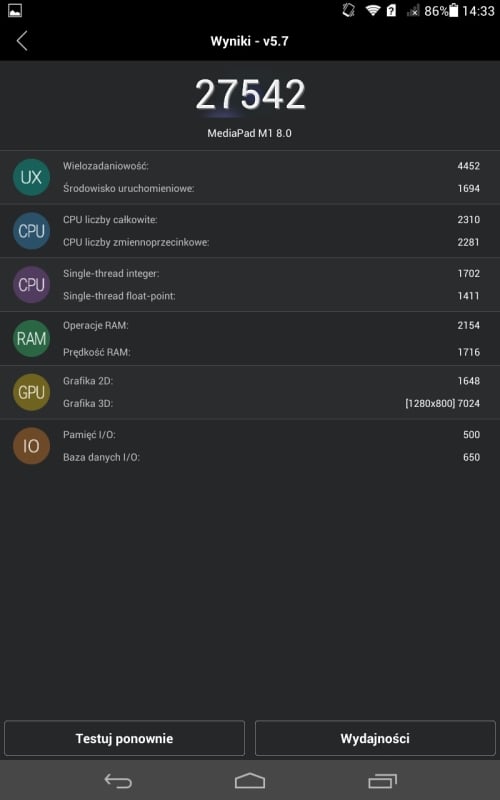Select Baza danych I/O row
Image resolution: width=500 pixels, height=800 pixels.
271,457
